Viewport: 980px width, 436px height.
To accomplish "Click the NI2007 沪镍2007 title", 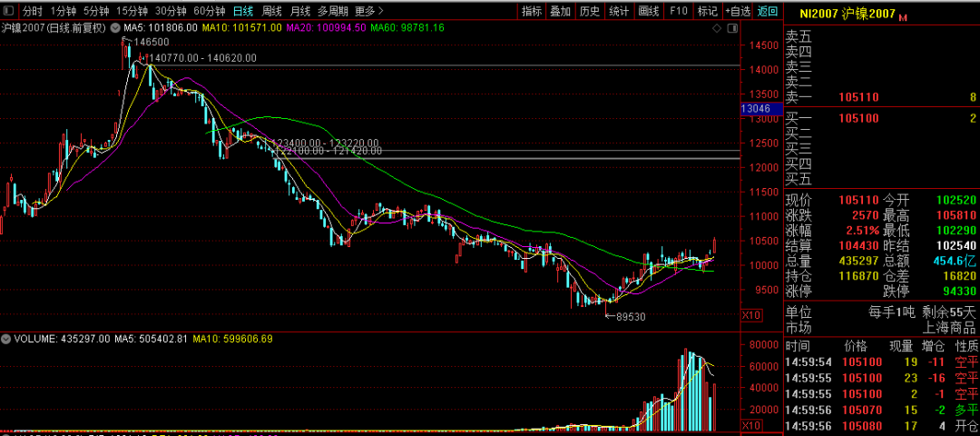I will (x=848, y=15).
